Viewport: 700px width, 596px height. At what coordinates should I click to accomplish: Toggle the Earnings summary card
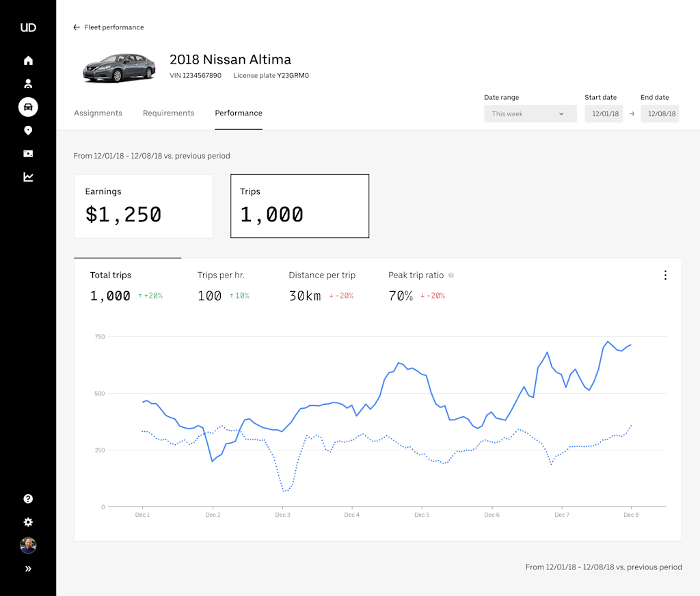pyautogui.click(x=143, y=205)
